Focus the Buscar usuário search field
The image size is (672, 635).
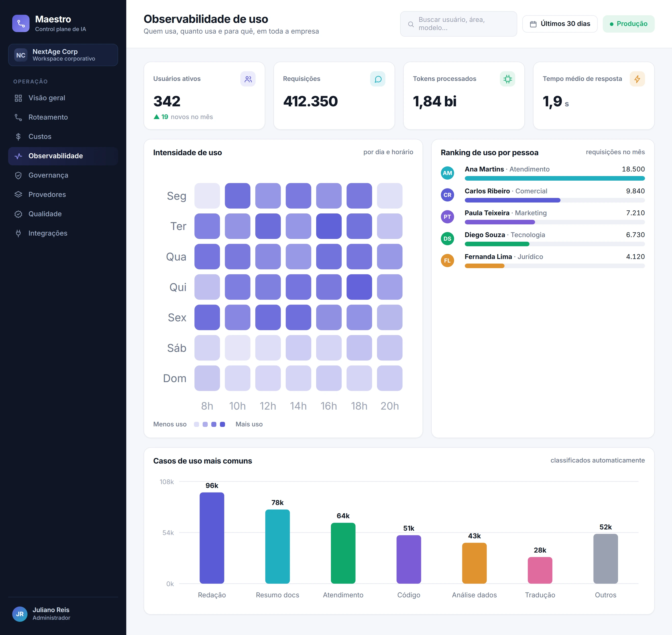point(458,24)
